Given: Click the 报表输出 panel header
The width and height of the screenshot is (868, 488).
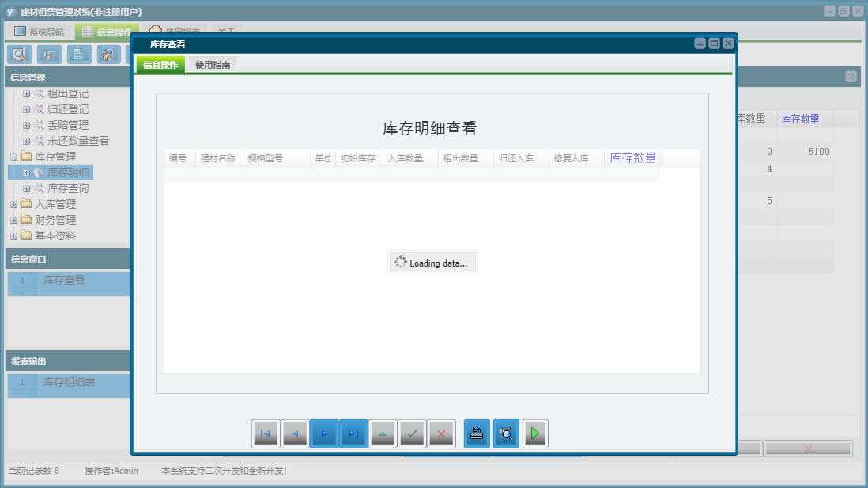Looking at the screenshot, I should click(x=67, y=361).
